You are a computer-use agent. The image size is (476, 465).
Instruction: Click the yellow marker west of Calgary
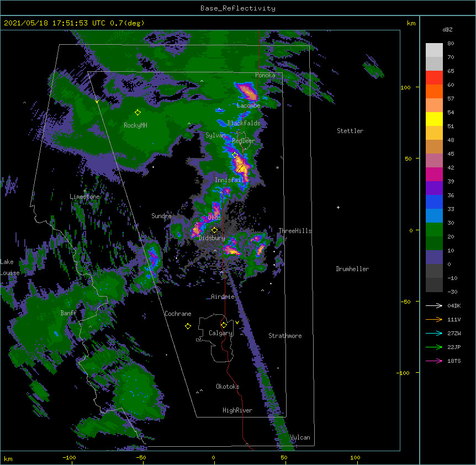click(188, 326)
